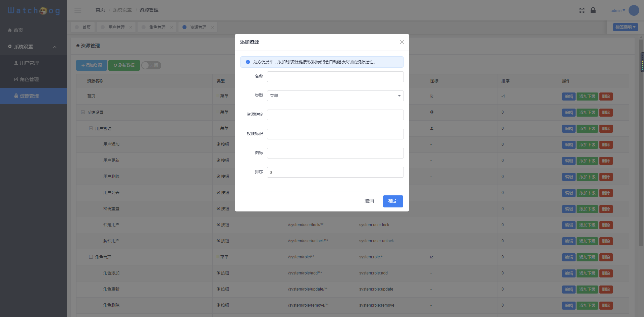Click the gear icon in 系统设置 row

coord(432,112)
